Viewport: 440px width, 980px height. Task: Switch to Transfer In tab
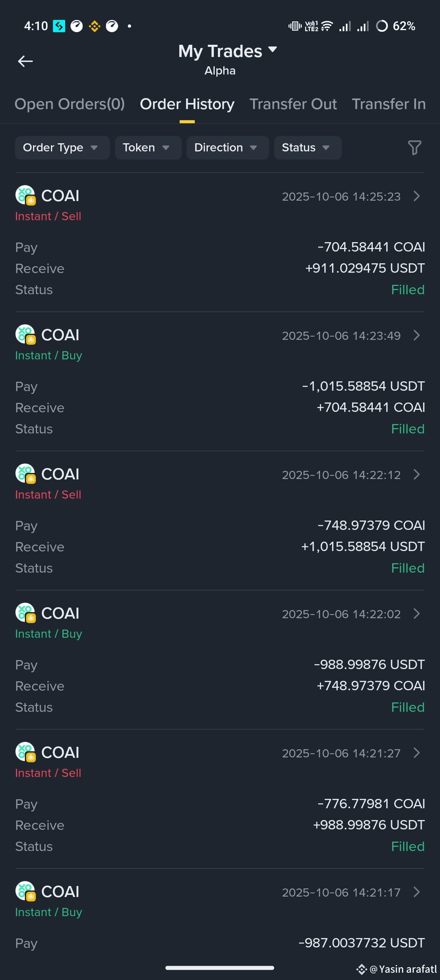click(x=389, y=104)
